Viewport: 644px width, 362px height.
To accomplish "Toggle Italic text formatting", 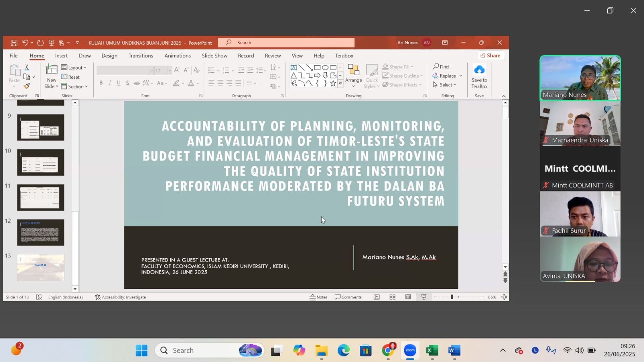I will (x=110, y=83).
